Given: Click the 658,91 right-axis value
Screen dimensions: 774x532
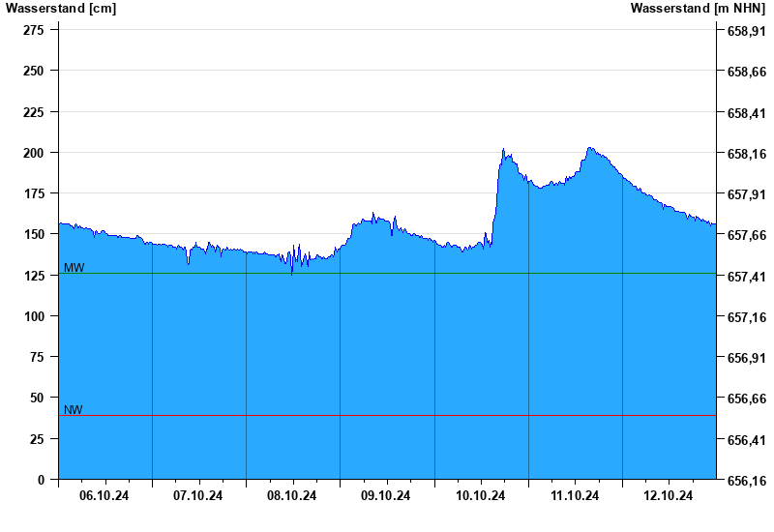Looking at the screenshot, I should (x=747, y=31).
